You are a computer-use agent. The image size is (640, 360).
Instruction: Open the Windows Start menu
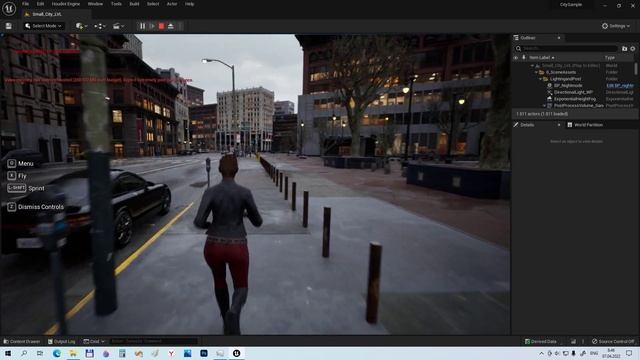[x=8, y=353]
